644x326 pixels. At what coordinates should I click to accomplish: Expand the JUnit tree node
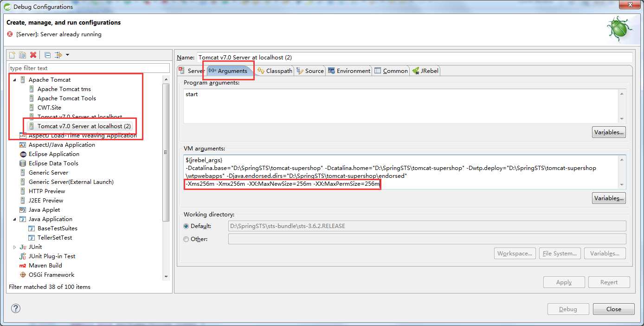[14, 247]
